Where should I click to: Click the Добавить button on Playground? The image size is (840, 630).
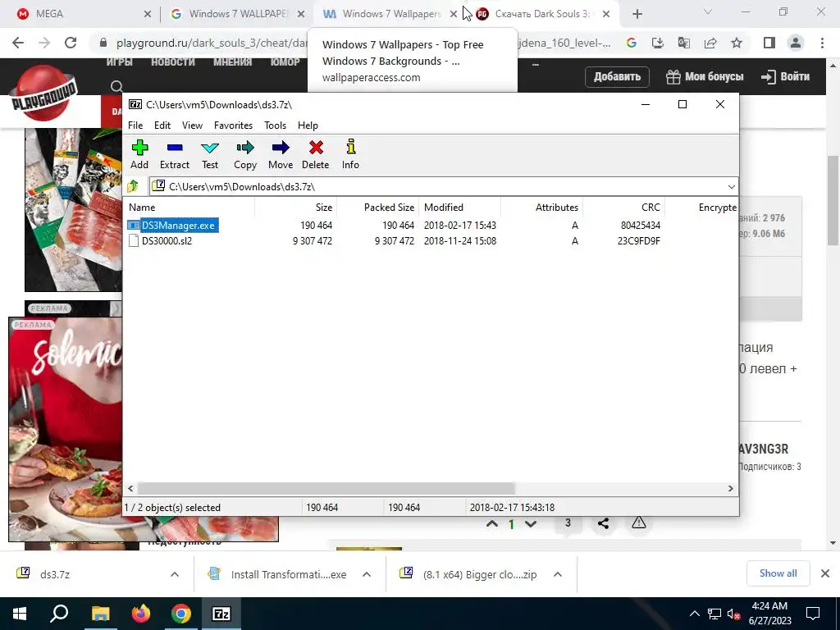coord(617,76)
